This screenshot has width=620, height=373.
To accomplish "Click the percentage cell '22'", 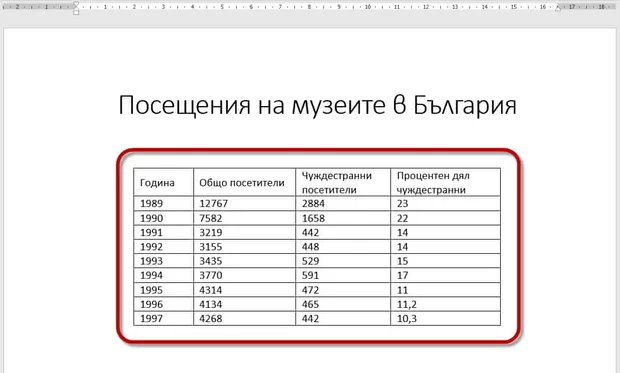I will (x=446, y=218).
